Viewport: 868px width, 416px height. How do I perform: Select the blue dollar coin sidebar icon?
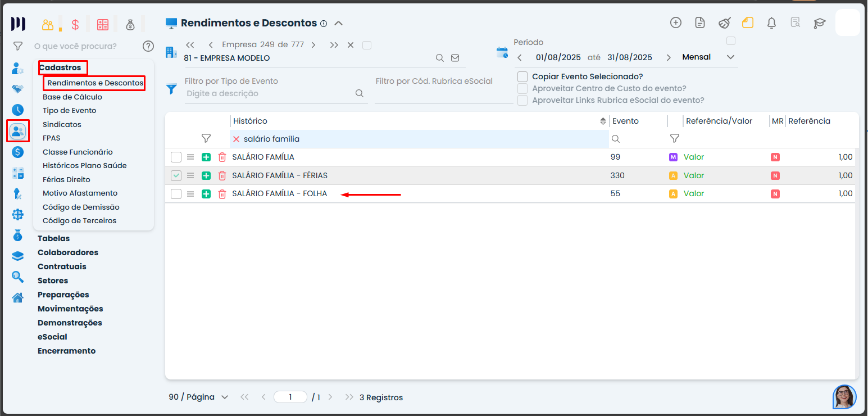[x=18, y=152]
